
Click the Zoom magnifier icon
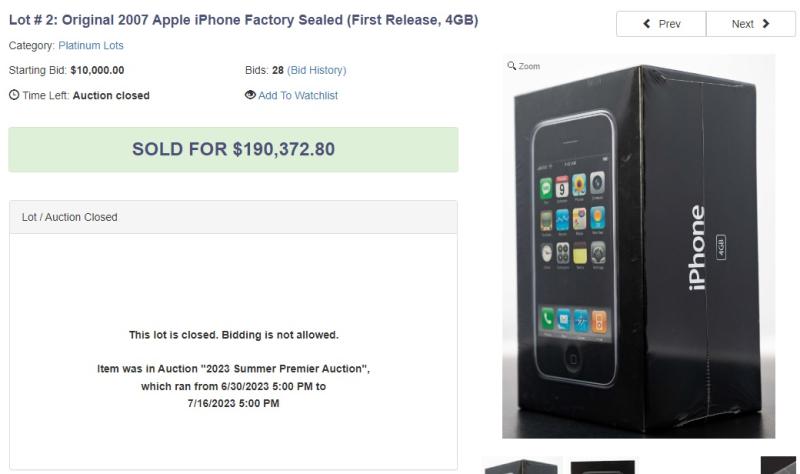point(512,66)
